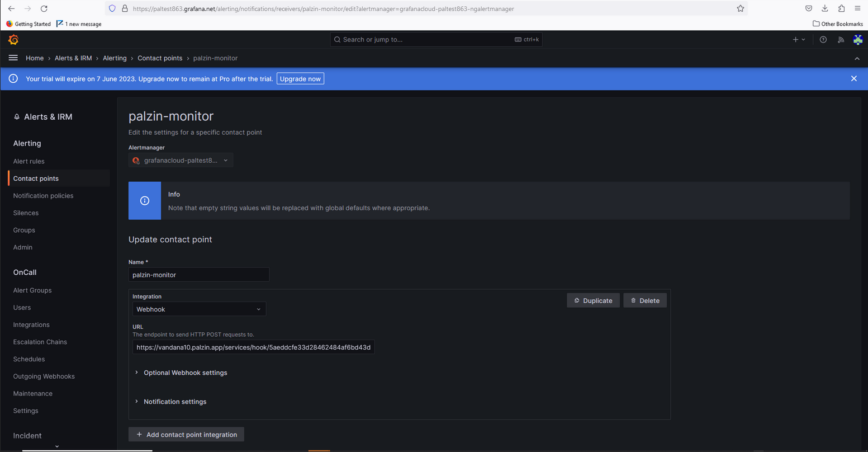Collapse the top bar with the chevron
868x452 pixels.
[857, 58]
